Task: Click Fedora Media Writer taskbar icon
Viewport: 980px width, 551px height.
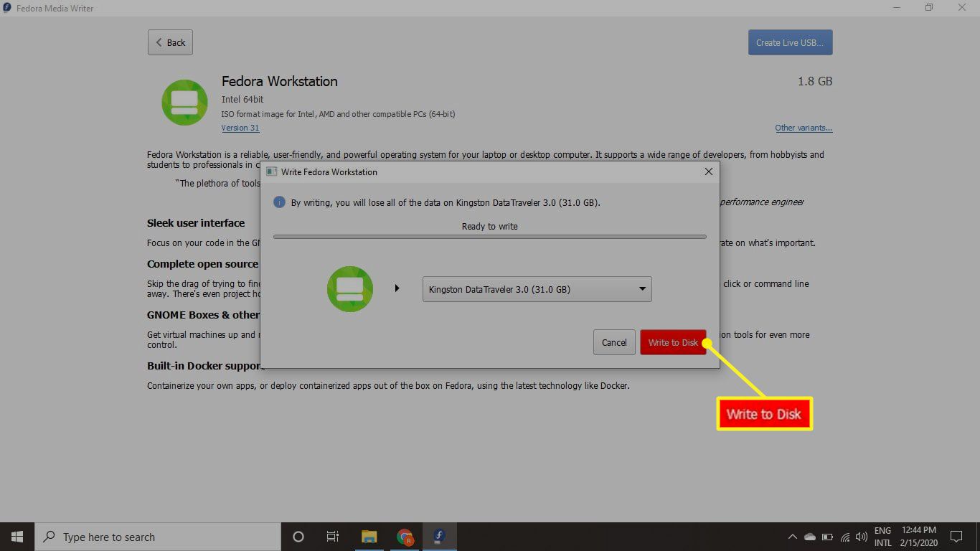Action: tap(439, 537)
